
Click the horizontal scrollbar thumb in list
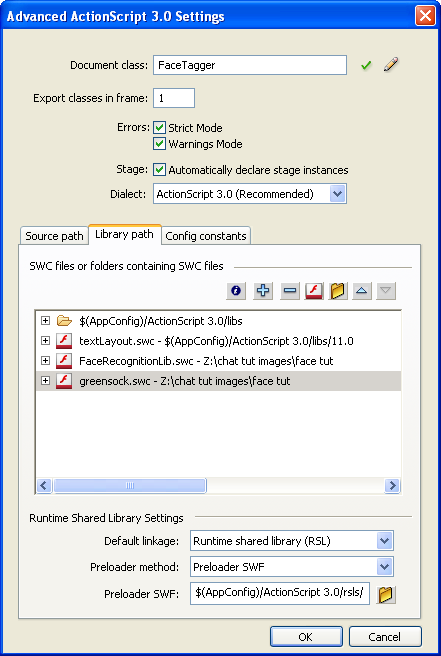130,485
